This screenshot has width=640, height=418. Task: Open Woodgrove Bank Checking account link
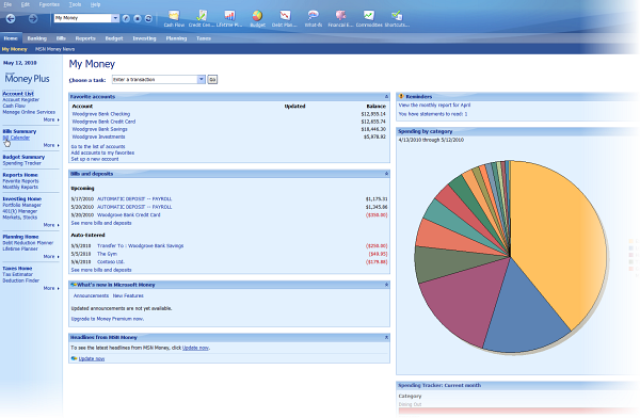[x=99, y=115]
